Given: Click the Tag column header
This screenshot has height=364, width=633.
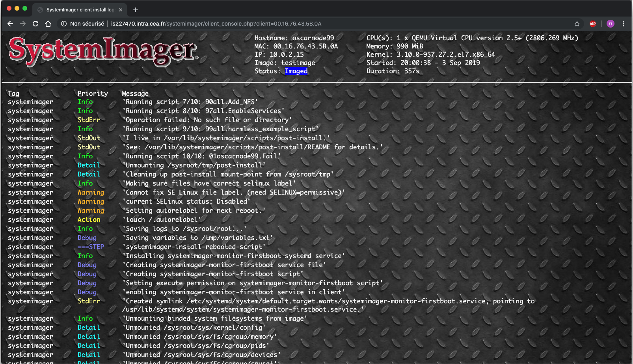Looking at the screenshot, I should click(x=13, y=93).
